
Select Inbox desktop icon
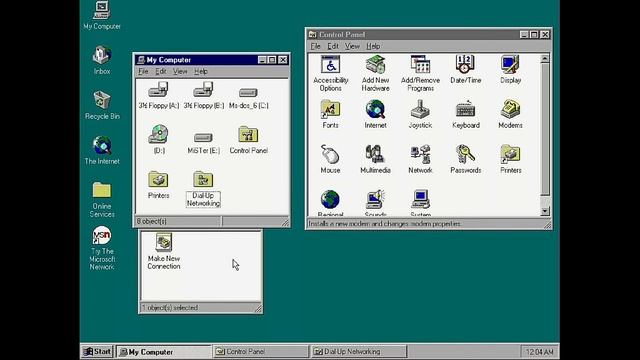102,60
